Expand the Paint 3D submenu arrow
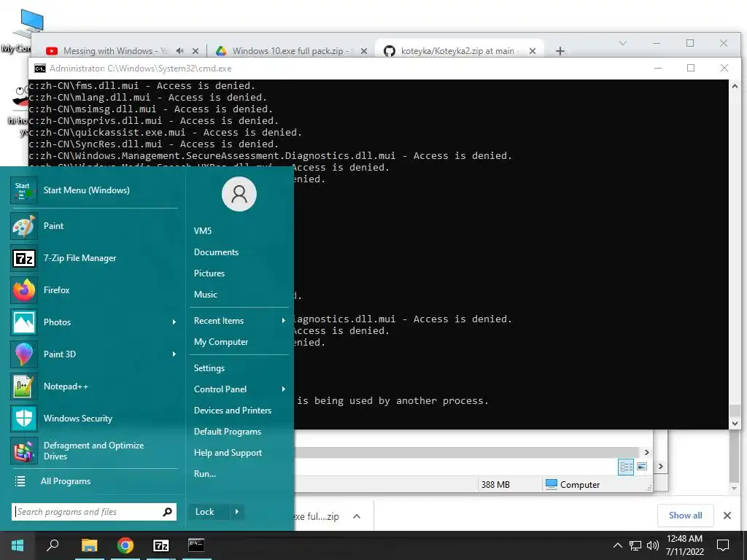The image size is (747, 560). (174, 354)
